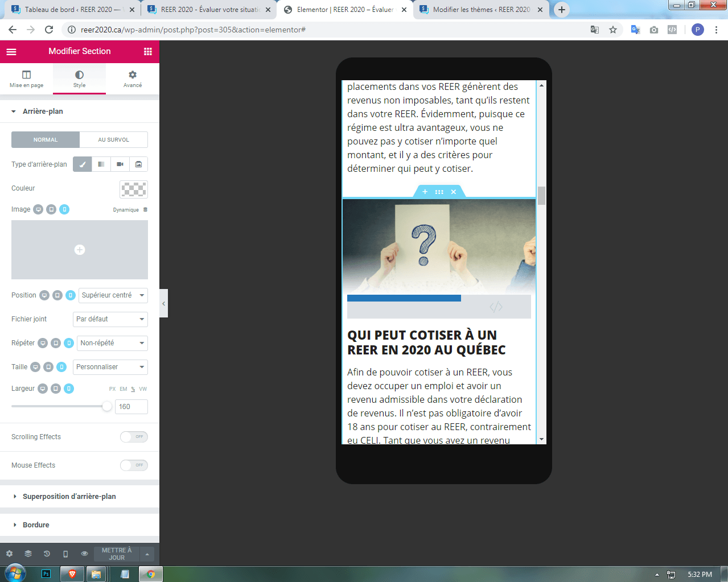Open save options arrow beside Mettre à jour
This screenshot has height=582, width=728.
(x=147, y=554)
